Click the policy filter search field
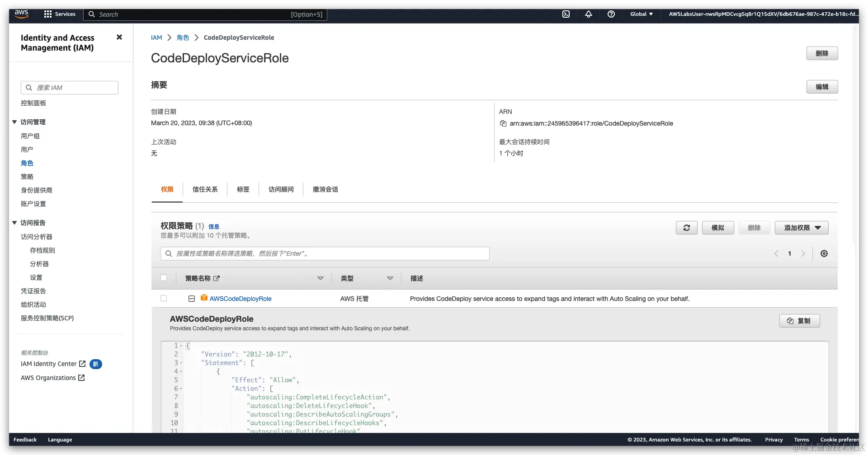Viewport: 868px width, 455px height. pyautogui.click(x=325, y=253)
